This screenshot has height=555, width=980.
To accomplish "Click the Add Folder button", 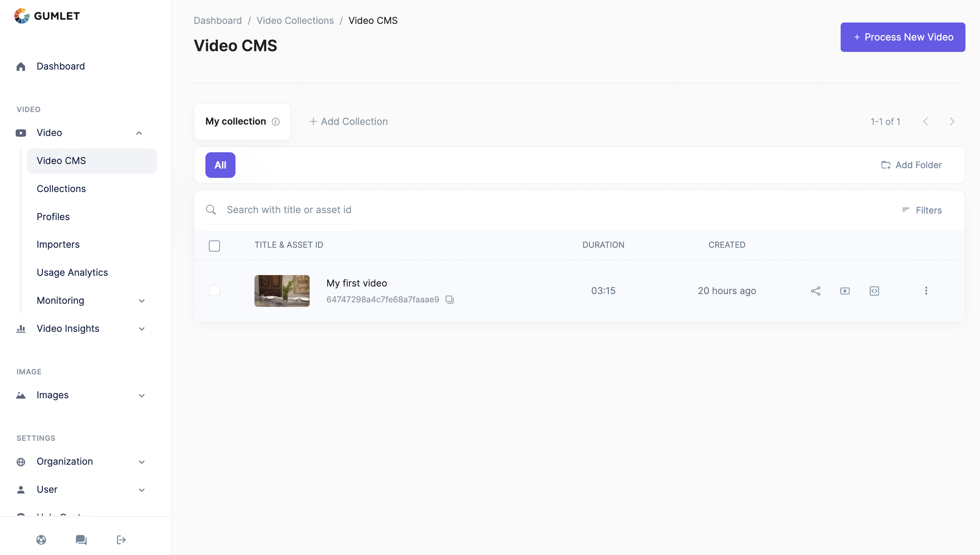I will tap(911, 165).
